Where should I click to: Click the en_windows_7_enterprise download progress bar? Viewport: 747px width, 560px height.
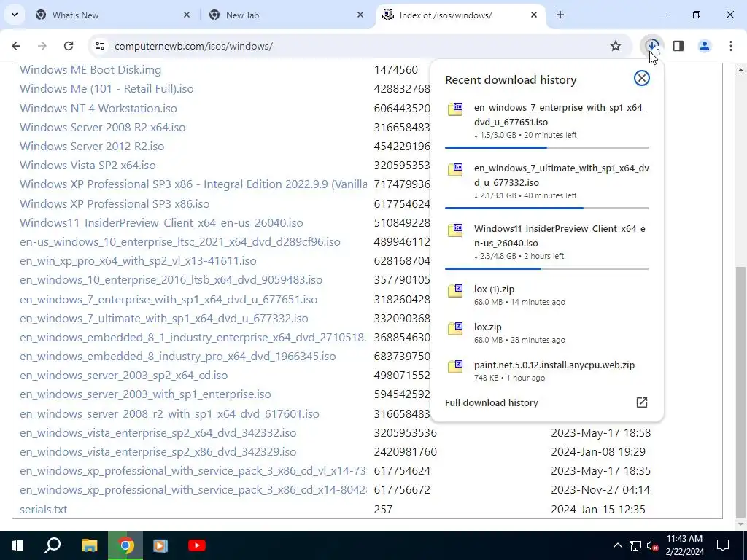(547, 147)
